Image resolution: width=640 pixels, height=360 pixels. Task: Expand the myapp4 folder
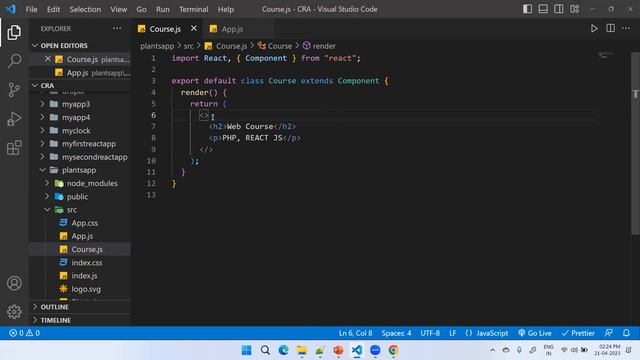click(x=80, y=117)
